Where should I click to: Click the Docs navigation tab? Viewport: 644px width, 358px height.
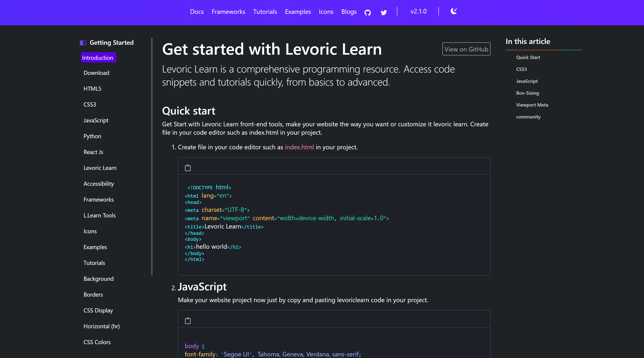coord(197,12)
